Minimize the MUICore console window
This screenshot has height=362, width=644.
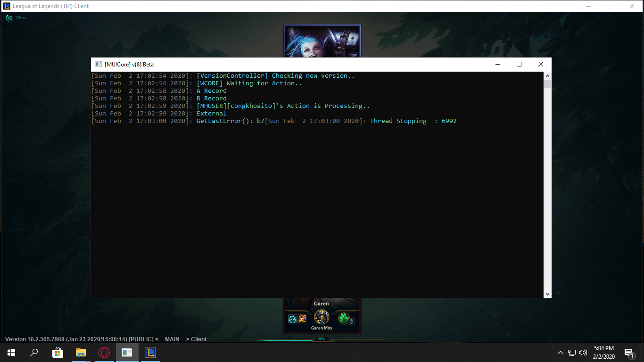coord(497,64)
